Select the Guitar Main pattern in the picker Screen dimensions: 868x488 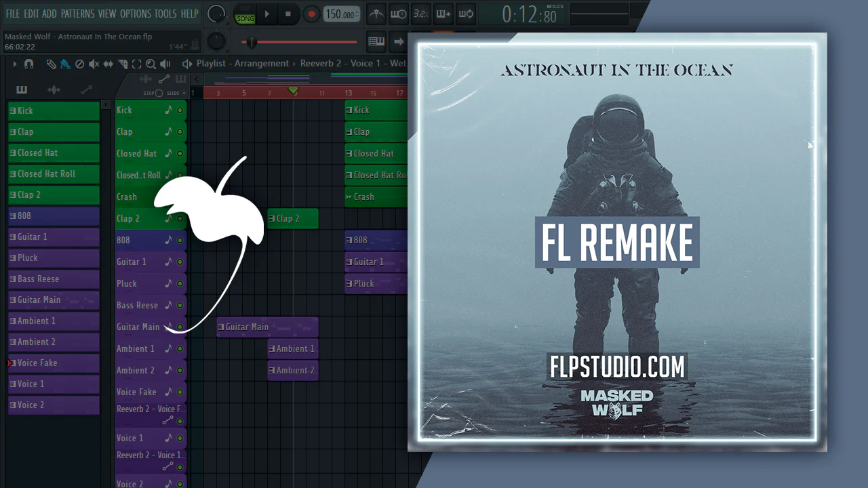point(54,300)
